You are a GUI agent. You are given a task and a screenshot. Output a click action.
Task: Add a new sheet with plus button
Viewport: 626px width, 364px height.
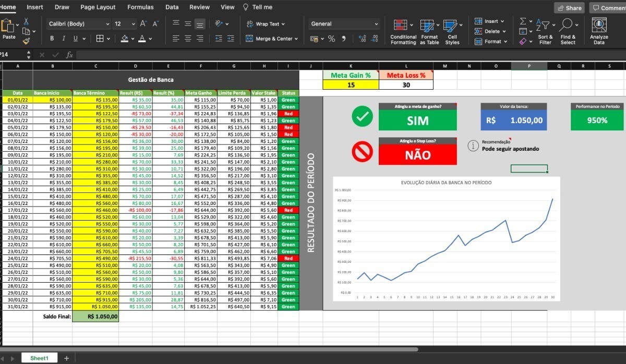(x=66, y=358)
